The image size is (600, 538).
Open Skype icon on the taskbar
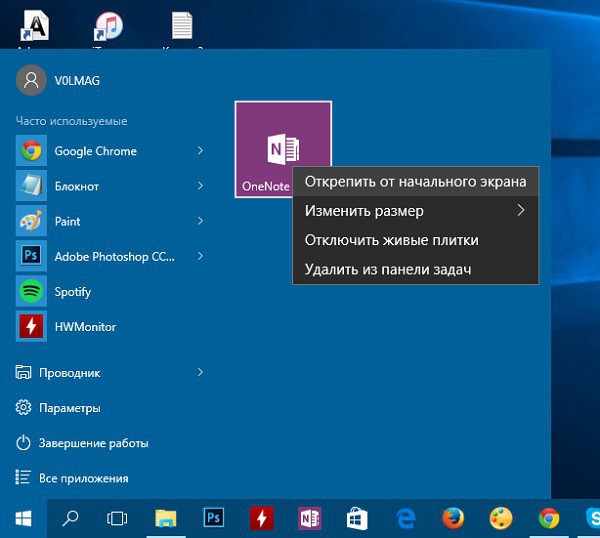pyautogui.click(x=592, y=518)
